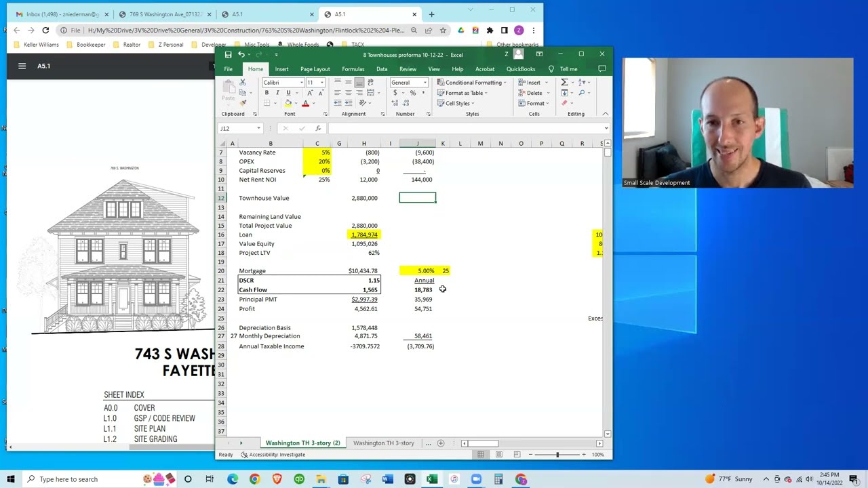Adjust the Excel zoom slider
The image size is (868, 488).
pyautogui.click(x=557, y=455)
